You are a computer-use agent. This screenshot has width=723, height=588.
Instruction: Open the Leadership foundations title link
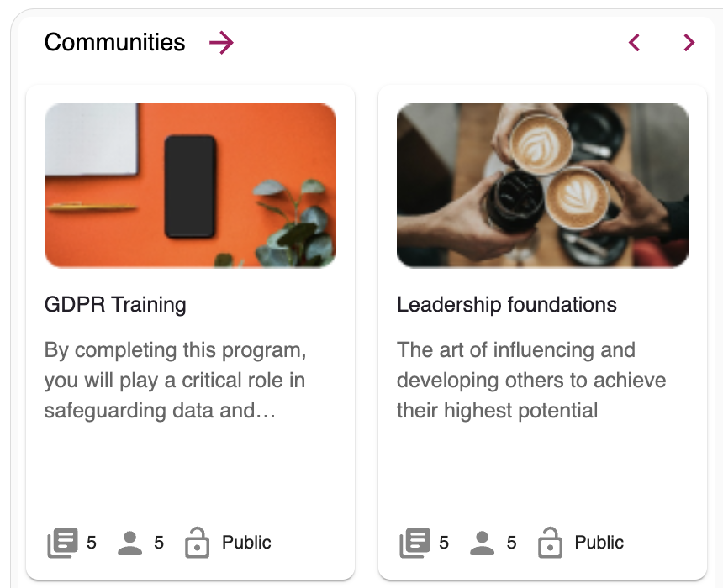coord(507,304)
